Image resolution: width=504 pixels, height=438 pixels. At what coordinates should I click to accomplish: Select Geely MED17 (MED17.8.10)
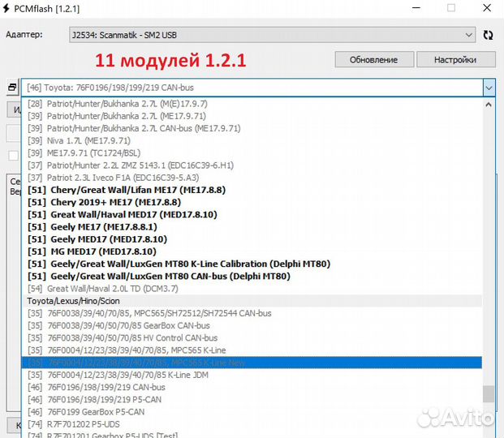tap(252, 239)
